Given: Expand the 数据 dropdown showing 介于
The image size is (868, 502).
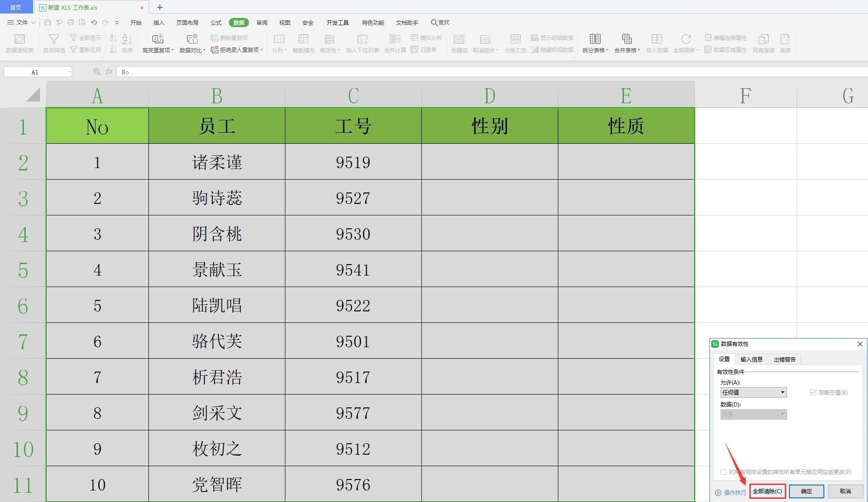Looking at the screenshot, I should coord(754,414).
